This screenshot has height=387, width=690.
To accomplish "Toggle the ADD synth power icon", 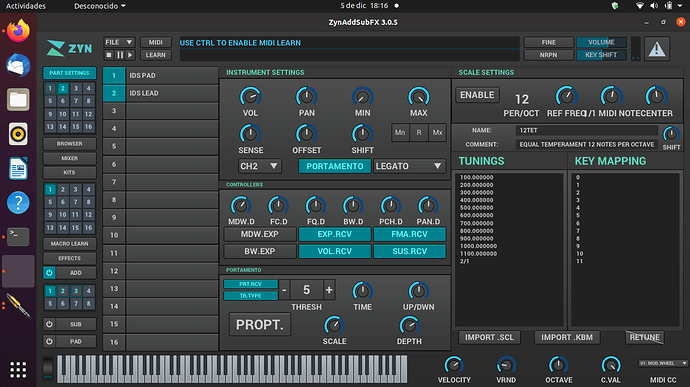I will click(x=49, y=273).
